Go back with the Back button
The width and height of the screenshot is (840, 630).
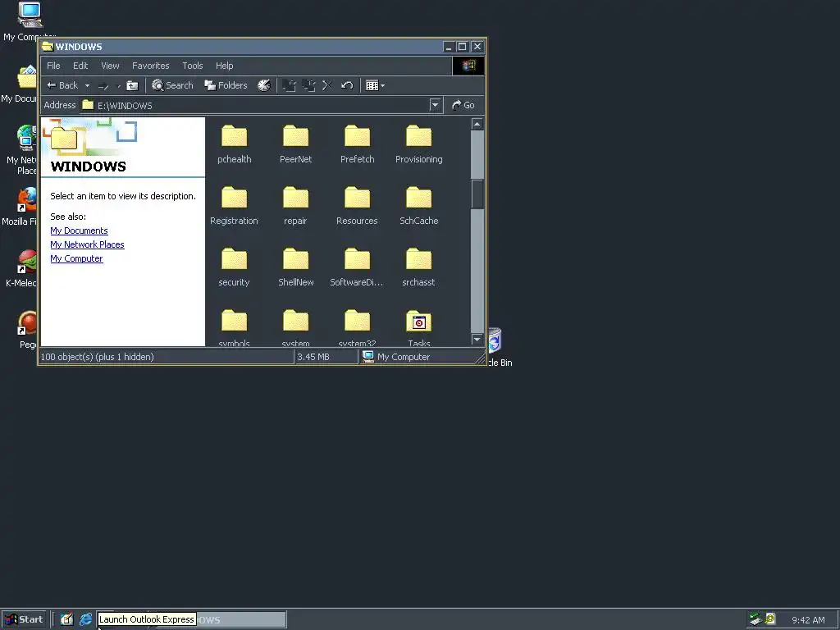click(x=62, y=85)
